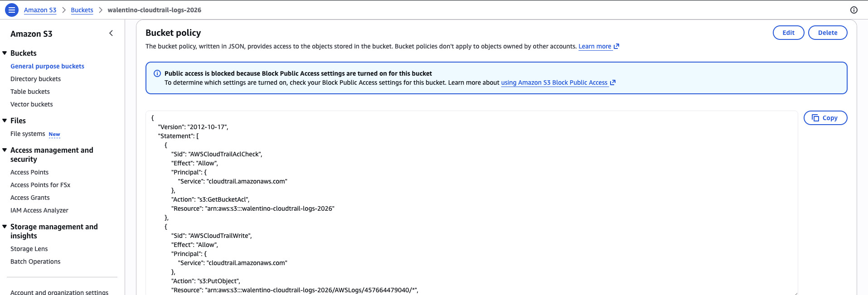Open General purpose buckets in the sidebar
This screenshot has height=295, width=868.
coord(47,66)
